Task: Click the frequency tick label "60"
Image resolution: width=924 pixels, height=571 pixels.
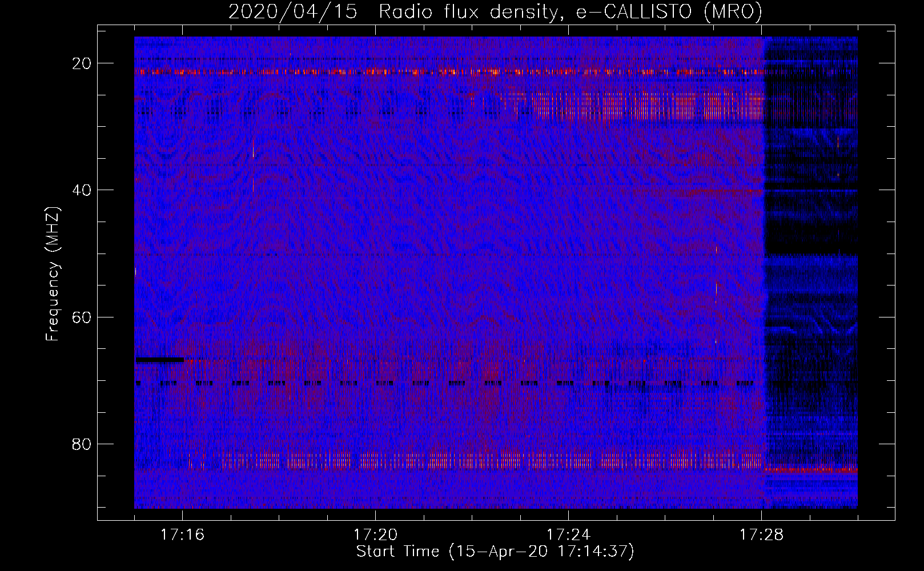Action: (x=82, y=317)
